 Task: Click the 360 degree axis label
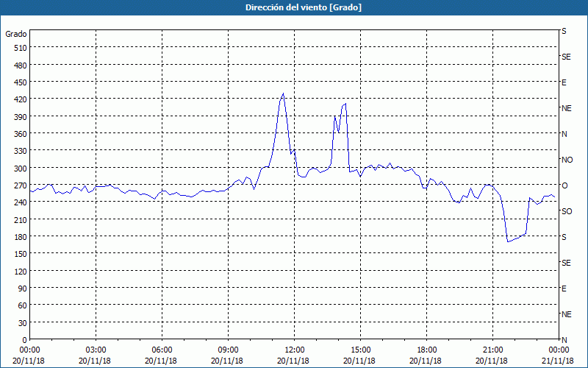pos(21,134)
